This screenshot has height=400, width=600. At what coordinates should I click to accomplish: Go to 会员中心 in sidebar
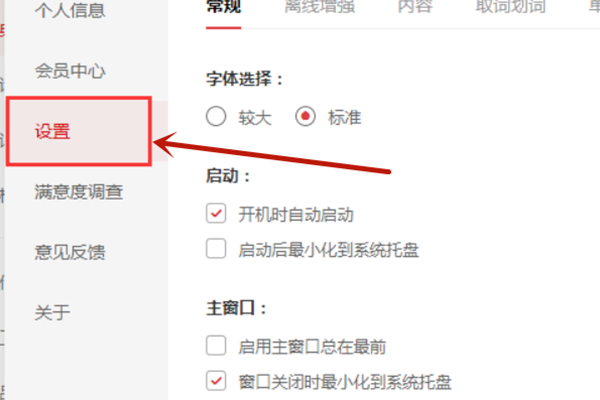pos(70,71)
